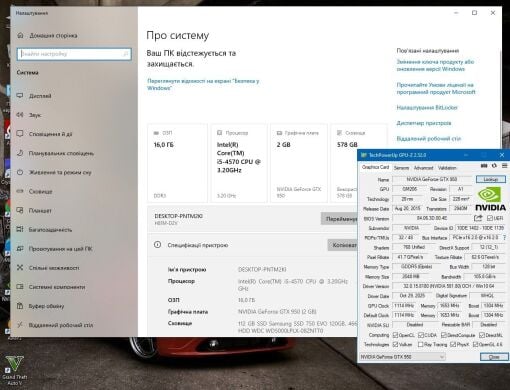
Task: Click the Копіювати (copy) specifications button
Action: (343, 245)
